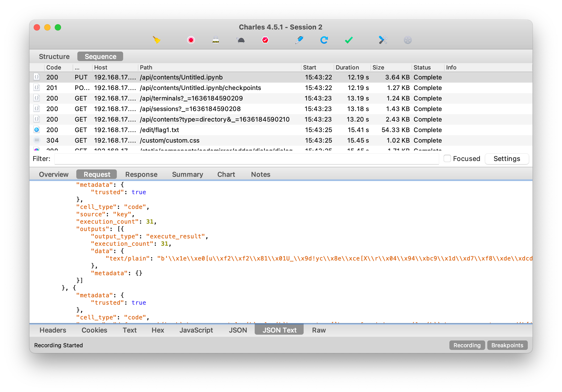This screenshot has width=562, height=392.
Task: Select the /edit/flag1.txt request row
Action: (281, 130)
